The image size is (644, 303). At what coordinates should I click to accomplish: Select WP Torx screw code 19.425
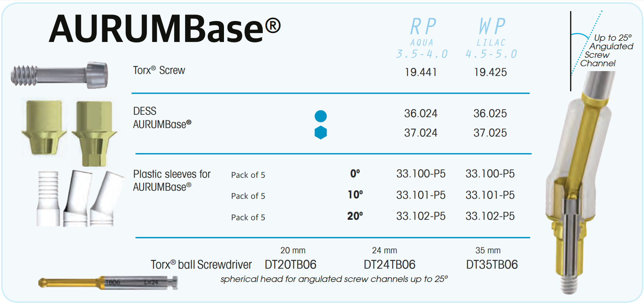click(490, 72)
